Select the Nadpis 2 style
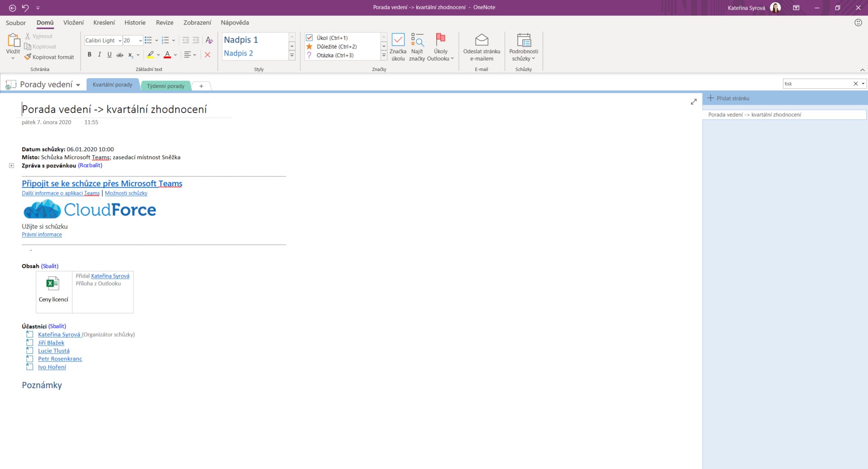 tap(238, 53)
